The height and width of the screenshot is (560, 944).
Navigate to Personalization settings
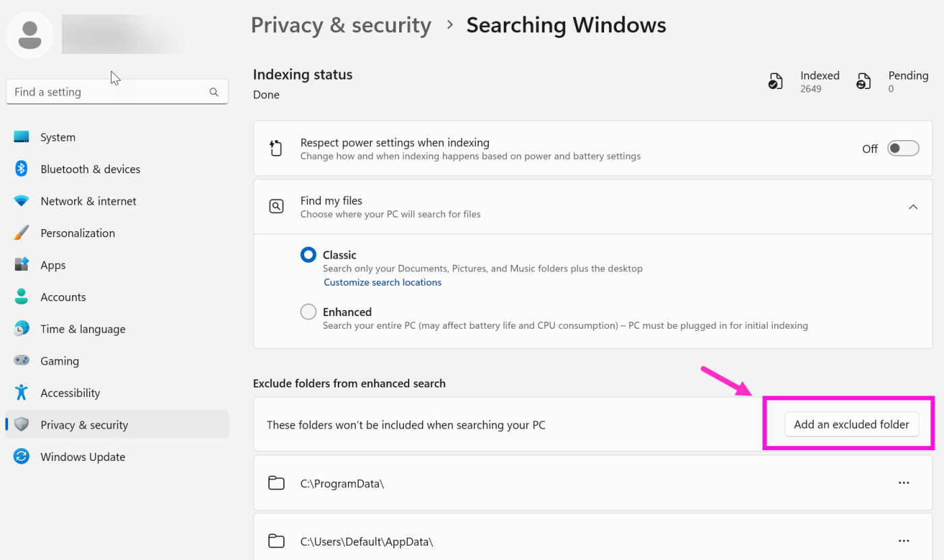tap(117, 232)
